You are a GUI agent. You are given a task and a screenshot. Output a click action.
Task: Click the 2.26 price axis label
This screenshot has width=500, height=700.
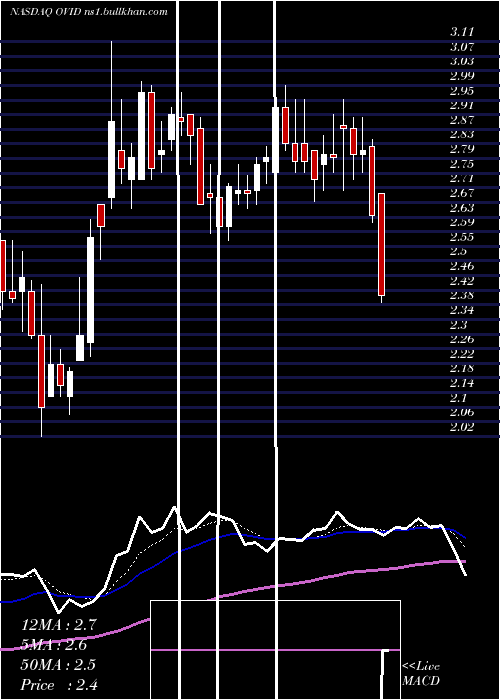pyautogui.click(x=462, y=339)
